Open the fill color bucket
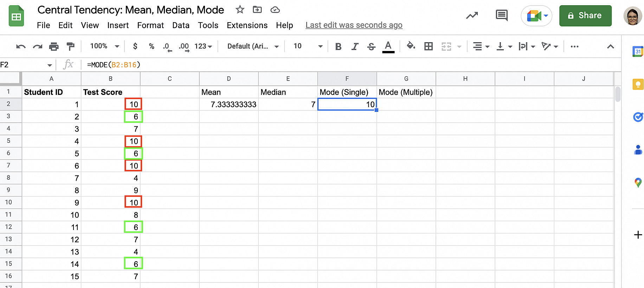The width and height of the screenshot is (644, 288). coord(411,46)
